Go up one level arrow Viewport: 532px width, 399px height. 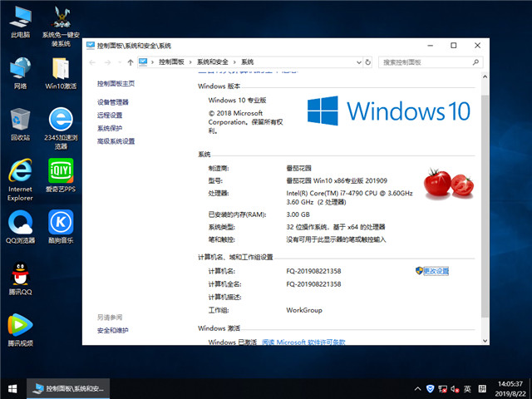[131, 62]
